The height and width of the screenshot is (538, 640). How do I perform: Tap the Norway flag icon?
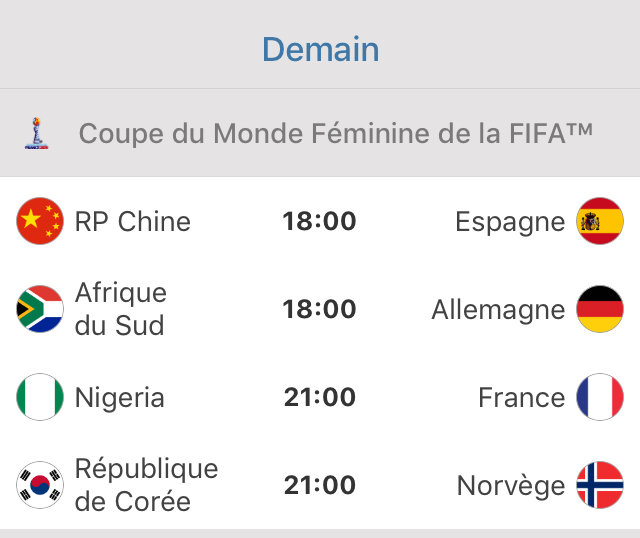600,485
